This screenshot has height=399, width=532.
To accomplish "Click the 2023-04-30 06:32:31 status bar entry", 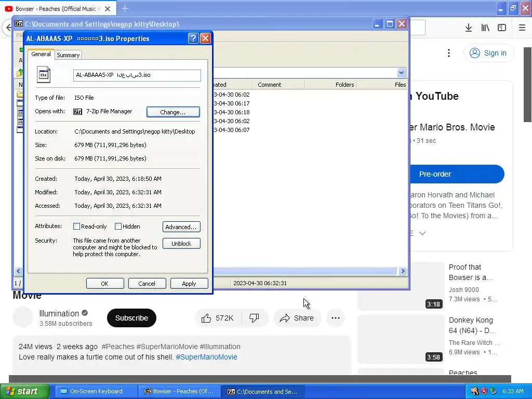I will (260, 283).
